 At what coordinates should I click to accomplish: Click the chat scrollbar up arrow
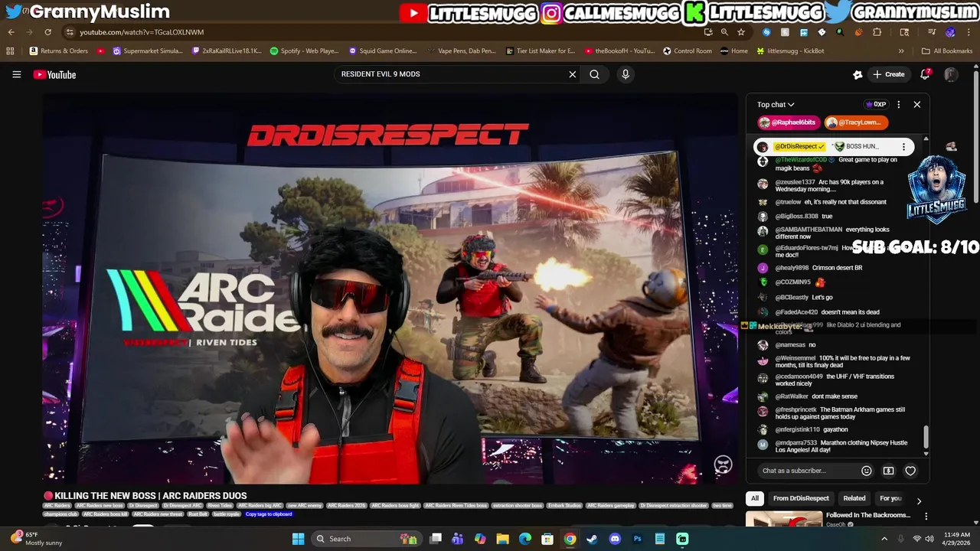point(926,139)
